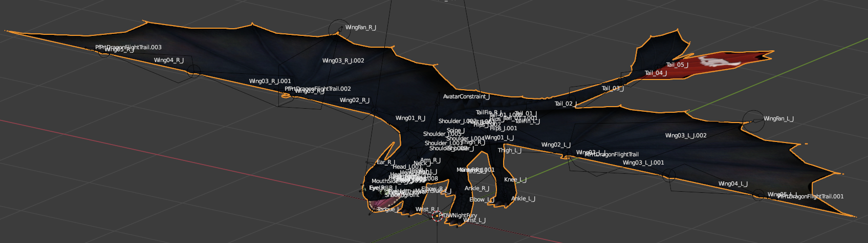
Task: Click the Ankle_L_J bone label
Action: 523,199
